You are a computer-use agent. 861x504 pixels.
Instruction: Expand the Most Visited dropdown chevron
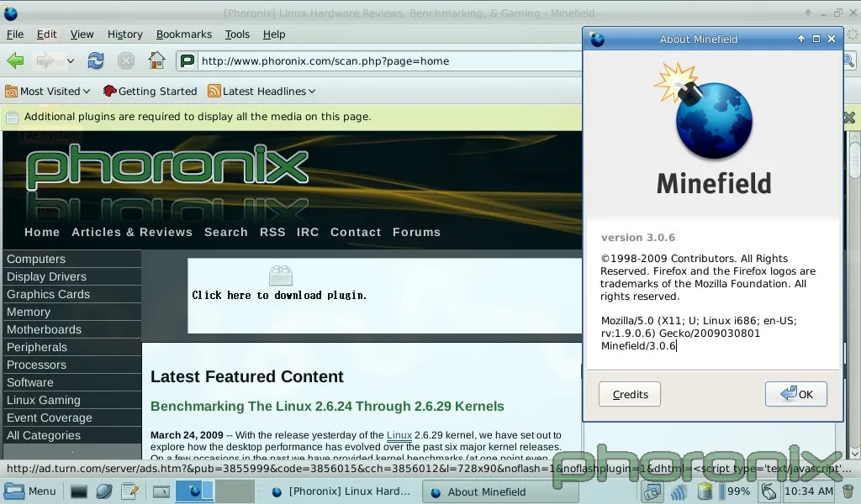[x=87, y=92]
